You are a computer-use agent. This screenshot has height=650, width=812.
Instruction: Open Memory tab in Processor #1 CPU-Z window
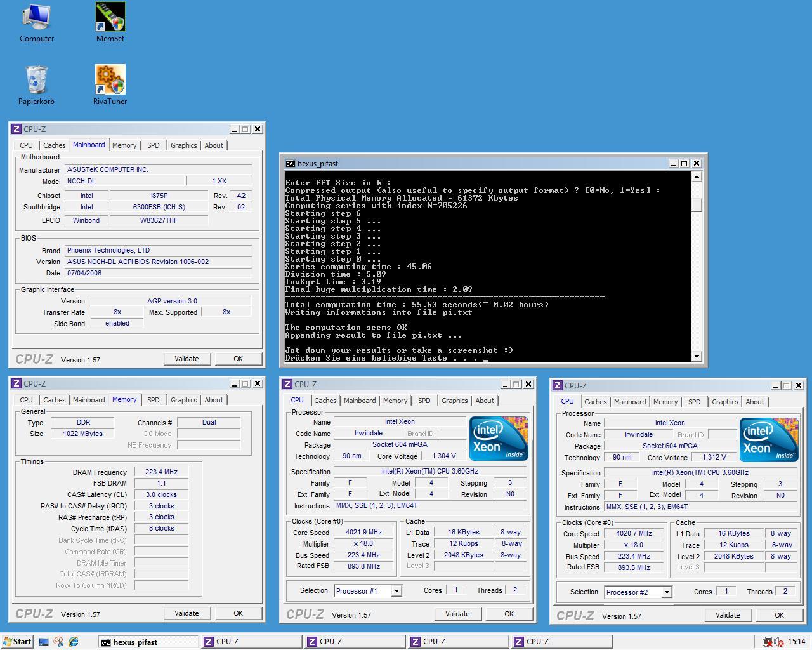(x=395, y=401)
